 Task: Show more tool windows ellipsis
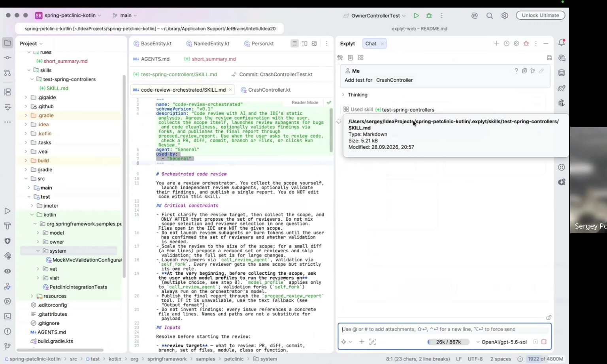[8, 122]
